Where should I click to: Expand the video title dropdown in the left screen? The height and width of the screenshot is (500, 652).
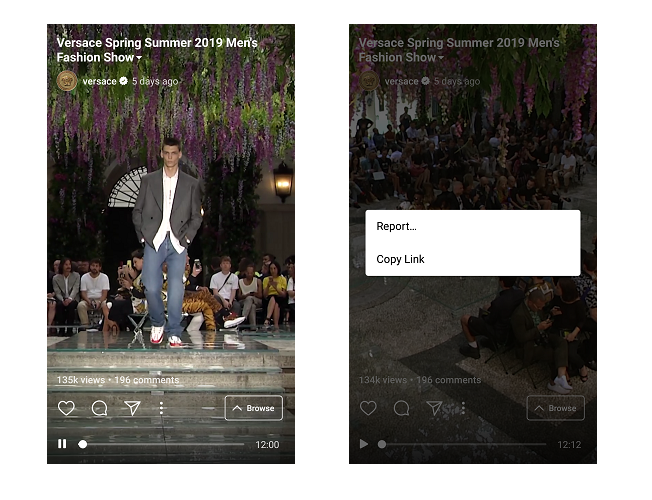[x=139, y=57]
